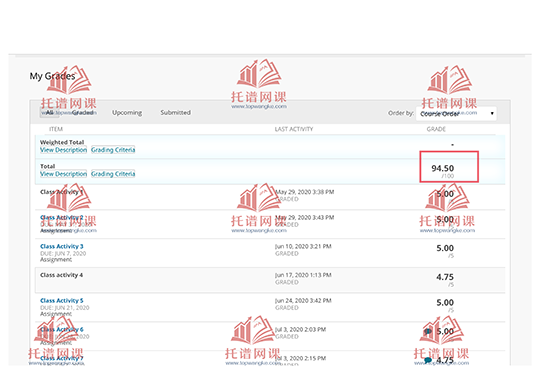The image size is (540, 374).
Task: Click the Jun 10, 2020 3:21 PM timestamp
Action: (x=303, y=246)
